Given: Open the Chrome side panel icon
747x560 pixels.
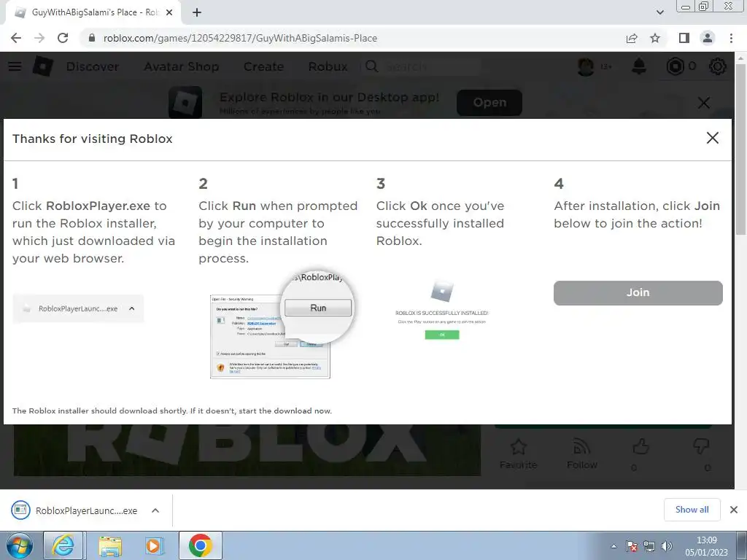Looking at the screenshot, I should [x=684, y=38].
